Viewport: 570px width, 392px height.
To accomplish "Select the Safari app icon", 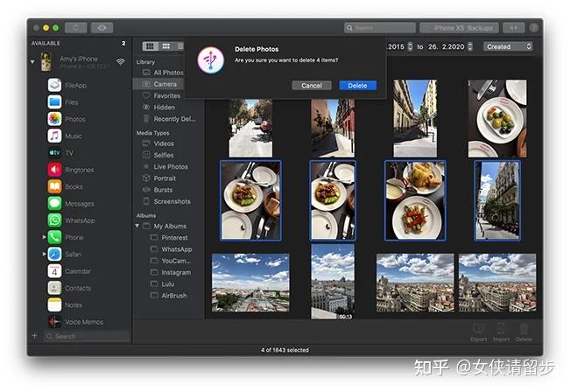I will pos(54,254).
